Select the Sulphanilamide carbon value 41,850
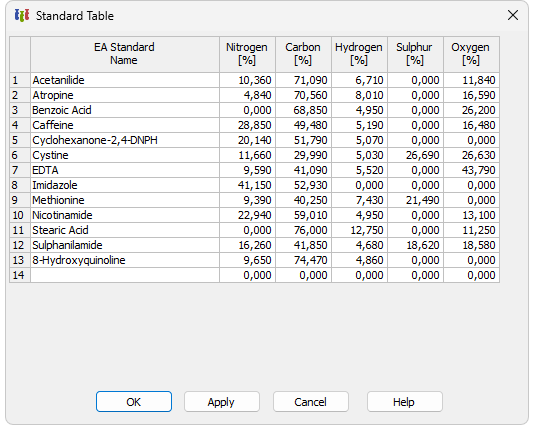The image size is (534, 430). (x=303, y=245)
